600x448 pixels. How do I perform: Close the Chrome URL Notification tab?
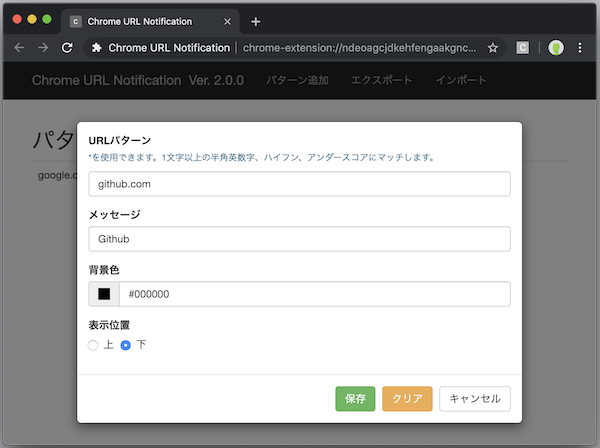(x=227, y=22)
